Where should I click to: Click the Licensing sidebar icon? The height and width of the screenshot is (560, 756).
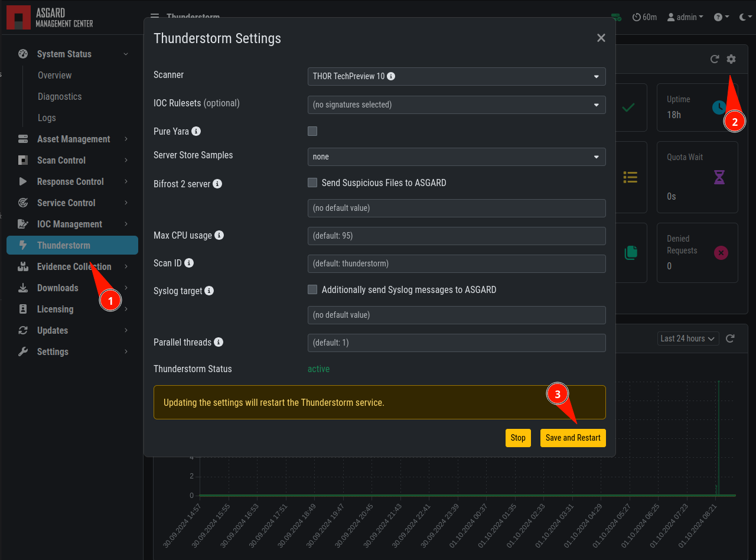coord(23,309)
